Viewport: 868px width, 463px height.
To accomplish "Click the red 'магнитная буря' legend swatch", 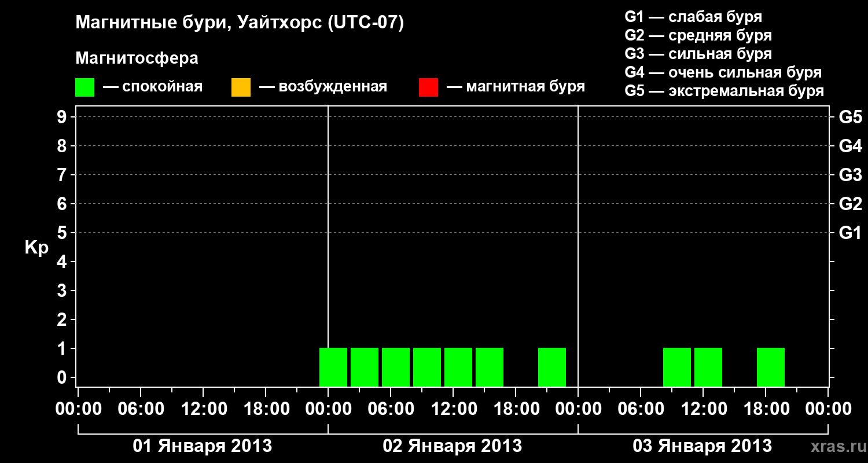I will (x=428, y=87).
